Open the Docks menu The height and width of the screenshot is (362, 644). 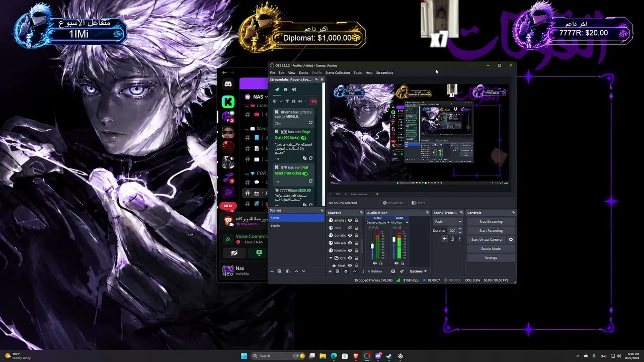tap(303, 73)
